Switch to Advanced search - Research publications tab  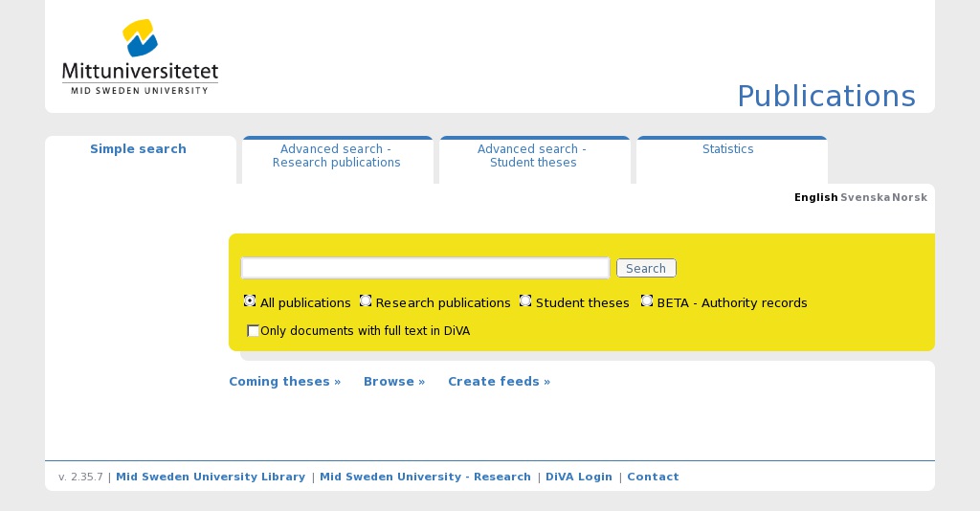pos(336,156)
